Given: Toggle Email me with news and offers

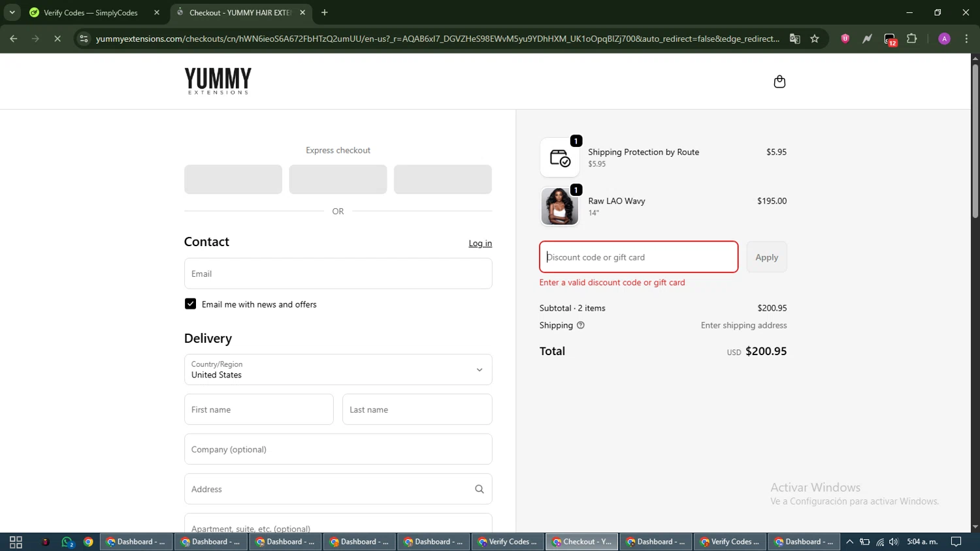Looking at the screenshot, I should [190, 304].
